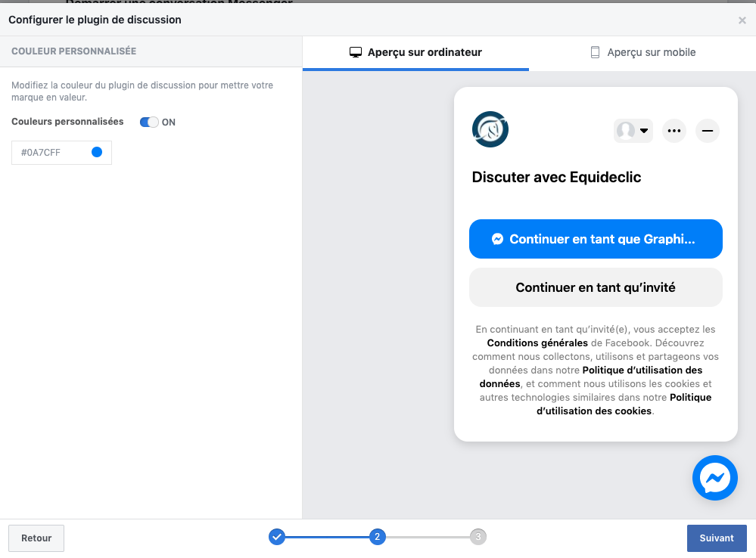Open Politique d'utilisation des cookies link
Screen dimensions: 756x558
click(x=624, y=405)
